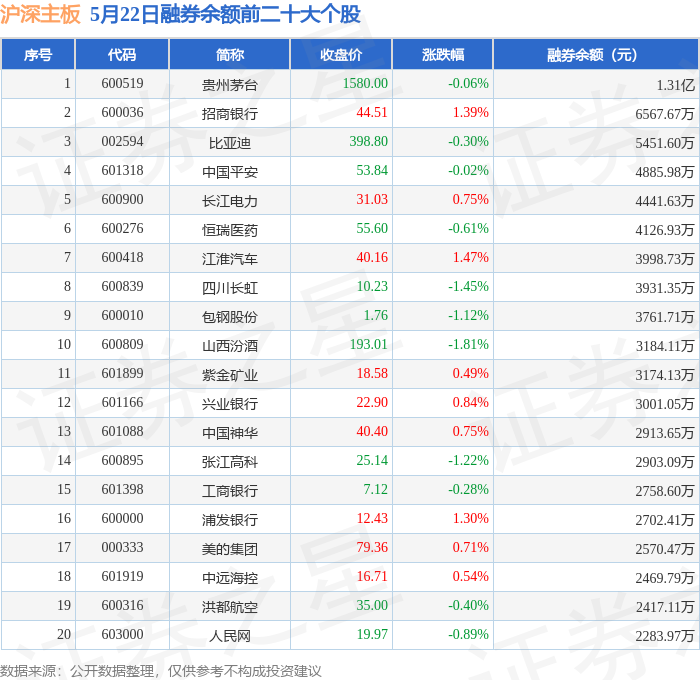
Task: Select stock name 长江电力
Action: (229, 201)
